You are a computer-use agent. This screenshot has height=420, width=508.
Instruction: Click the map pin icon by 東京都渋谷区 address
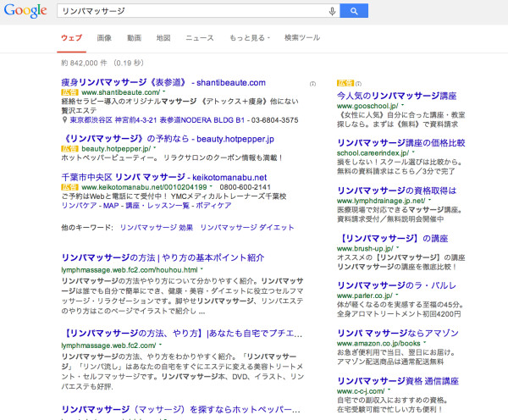64,120
